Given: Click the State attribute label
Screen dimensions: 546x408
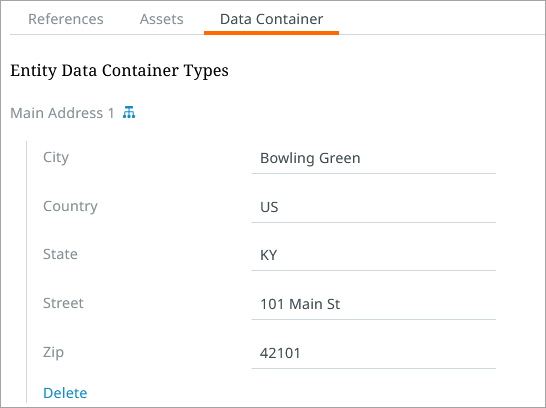Looking at the screenshot, I should [60, 254].
